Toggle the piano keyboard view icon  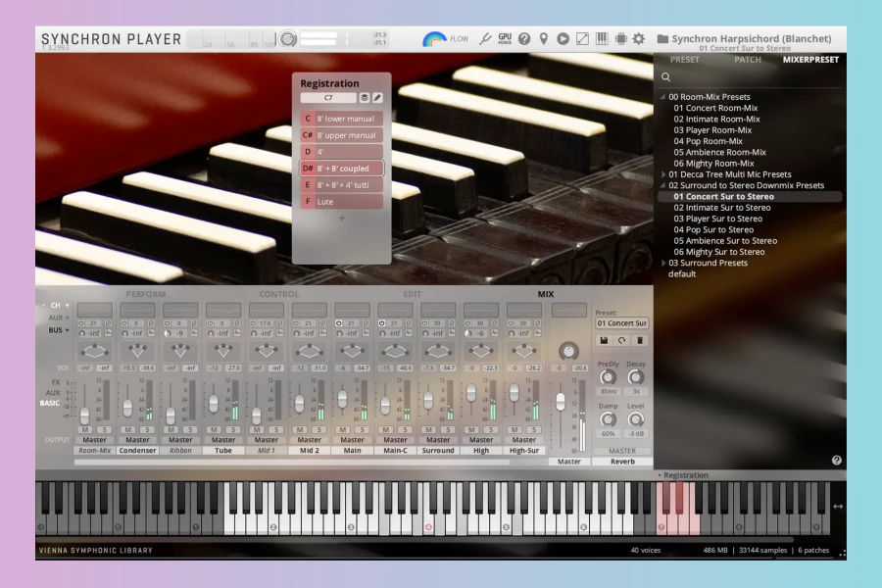[x=602, y=39]
